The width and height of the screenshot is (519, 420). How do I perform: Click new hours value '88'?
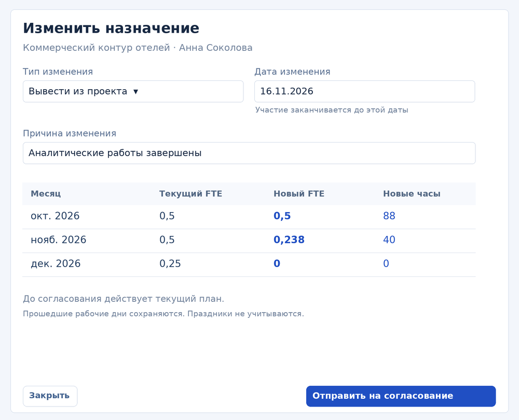(389, 216)
